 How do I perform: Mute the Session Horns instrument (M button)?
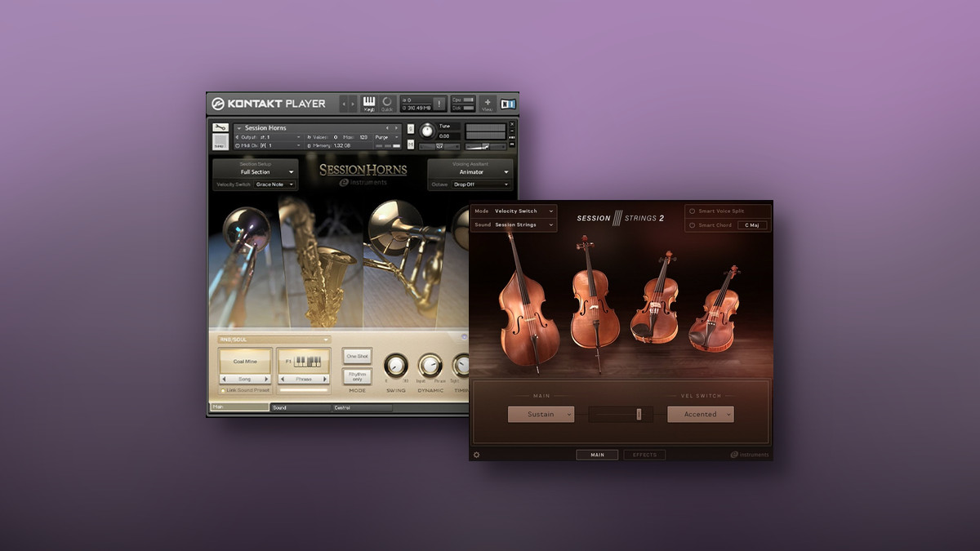pyautogui.click(x=411, y=144)
